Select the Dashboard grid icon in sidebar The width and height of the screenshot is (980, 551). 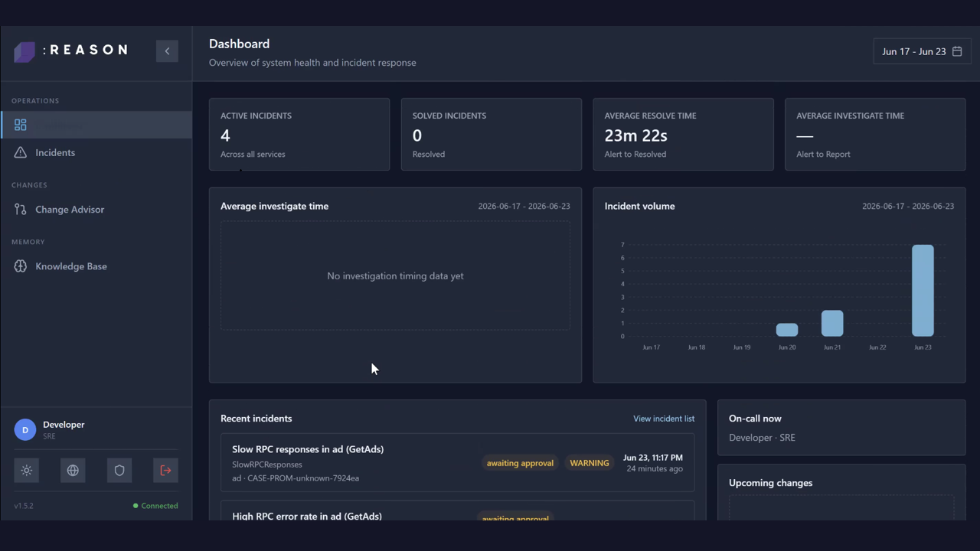click(21, 125)
